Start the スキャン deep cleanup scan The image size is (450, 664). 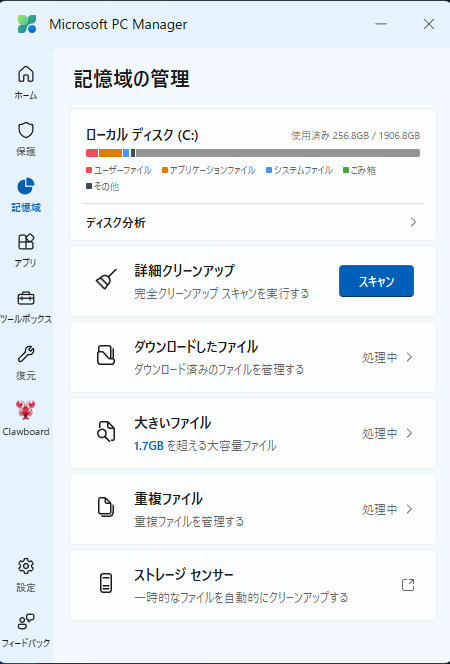tap(376, 281)
